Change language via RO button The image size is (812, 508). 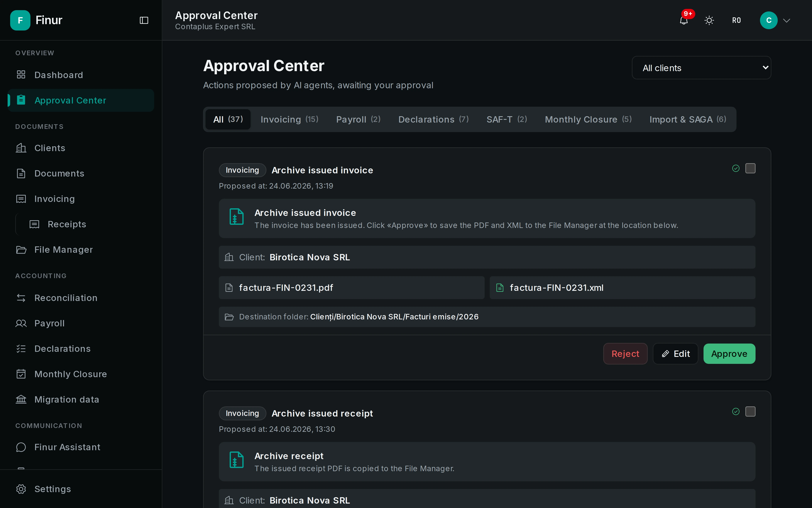click(x=737, y=21)
